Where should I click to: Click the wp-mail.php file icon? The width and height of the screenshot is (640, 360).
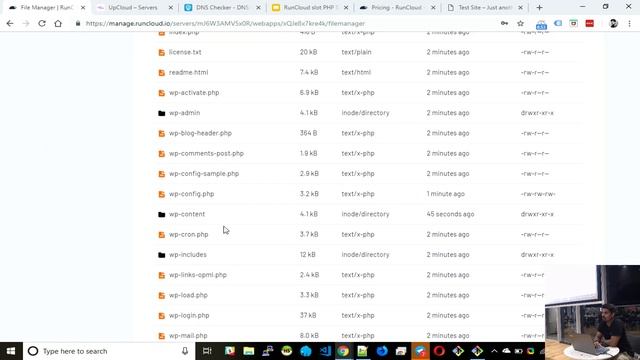coord(162,336)
